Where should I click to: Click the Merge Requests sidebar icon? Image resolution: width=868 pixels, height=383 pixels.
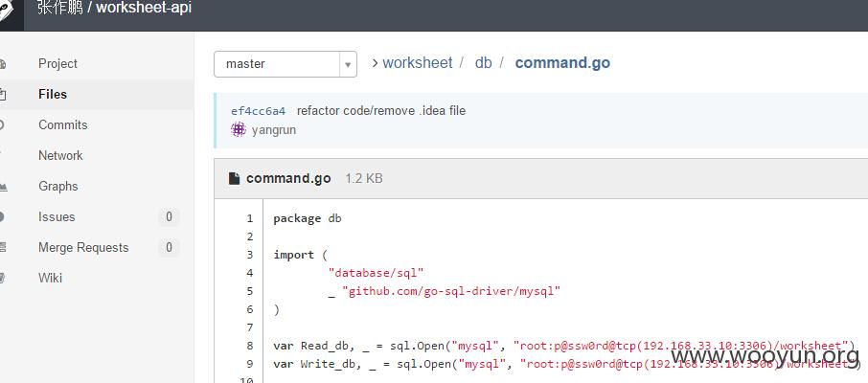pos(3,247)
